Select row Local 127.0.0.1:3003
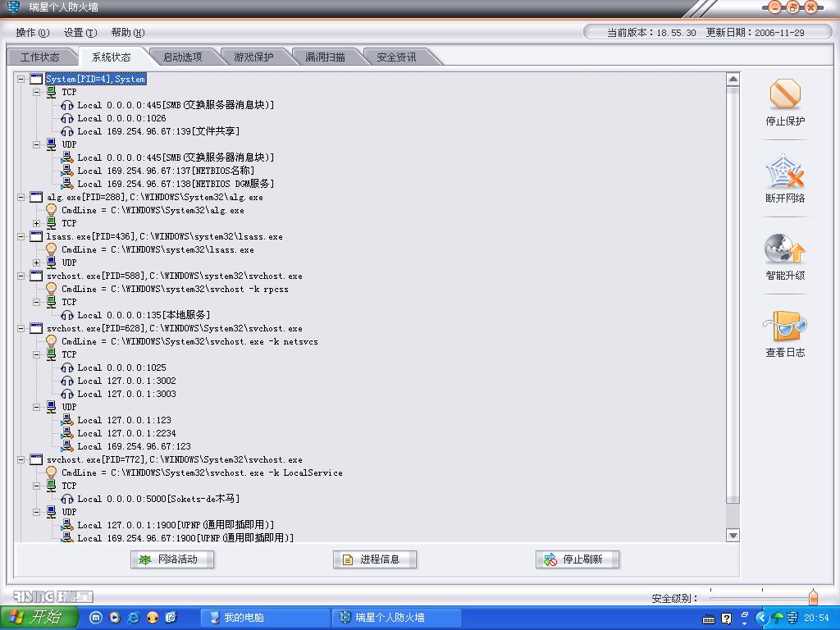The width and height of the screenshot is (840, 630). click(126, 394)
